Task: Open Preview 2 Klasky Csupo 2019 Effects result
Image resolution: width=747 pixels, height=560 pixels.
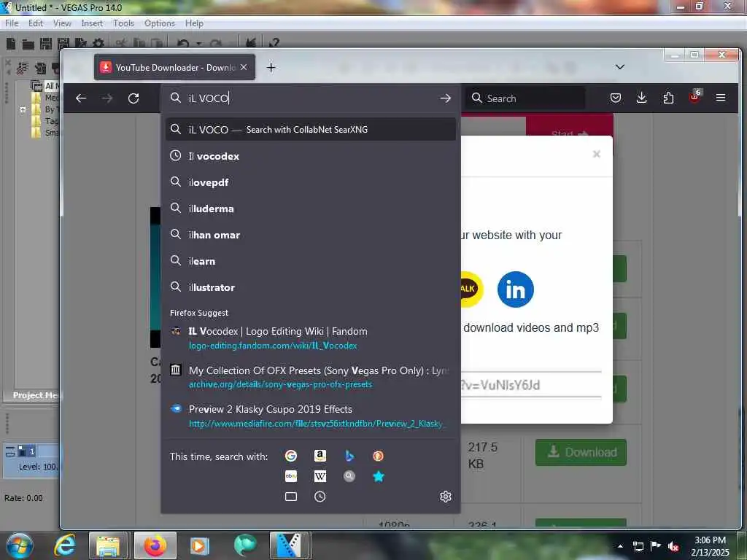Action: 311,416
